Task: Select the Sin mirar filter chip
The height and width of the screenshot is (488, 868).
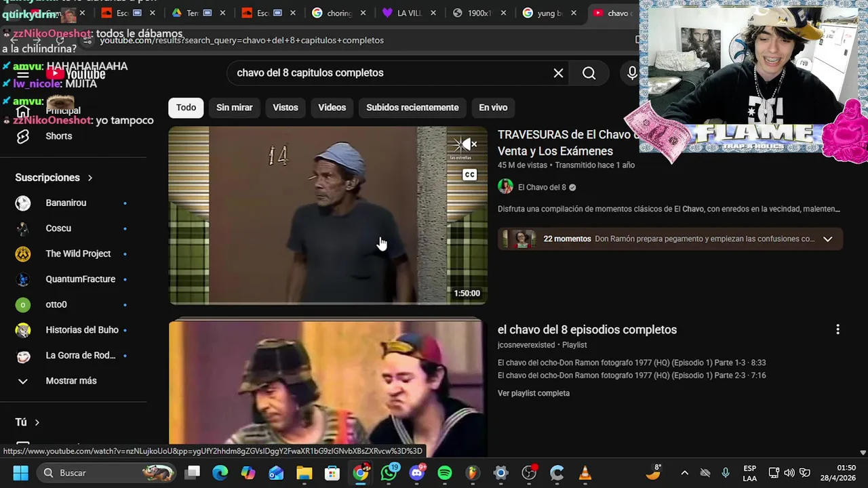Action: click(x=234, y=108)
